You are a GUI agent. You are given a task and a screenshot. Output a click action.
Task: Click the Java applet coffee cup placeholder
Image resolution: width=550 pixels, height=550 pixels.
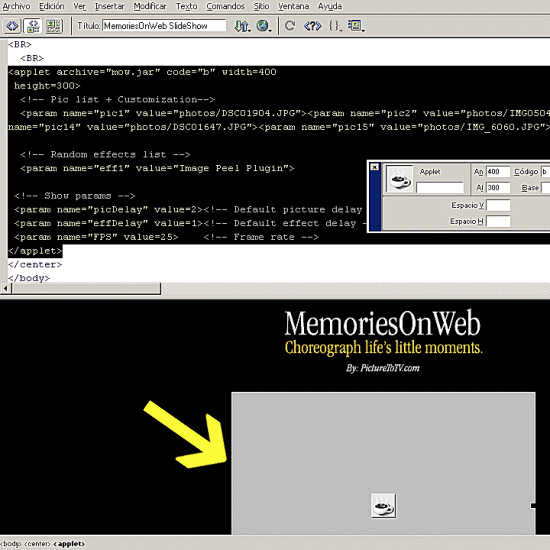point(383,506)
